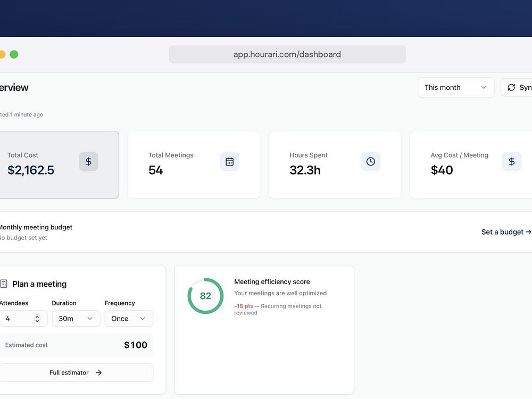Click the Attendees stepper arrows
Screen dimensions: 532x399
pos(37,319)
